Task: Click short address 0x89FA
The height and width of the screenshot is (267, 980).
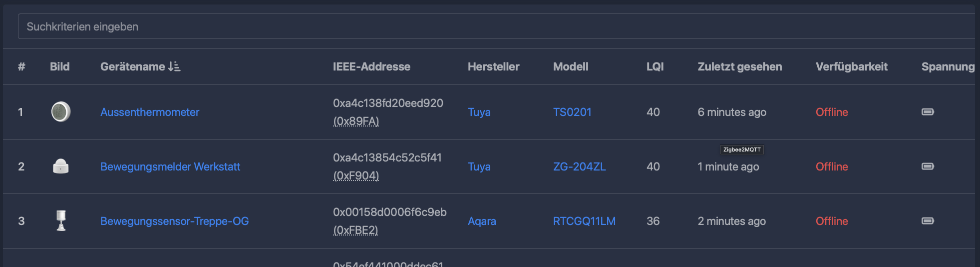Action: point(356,121)
